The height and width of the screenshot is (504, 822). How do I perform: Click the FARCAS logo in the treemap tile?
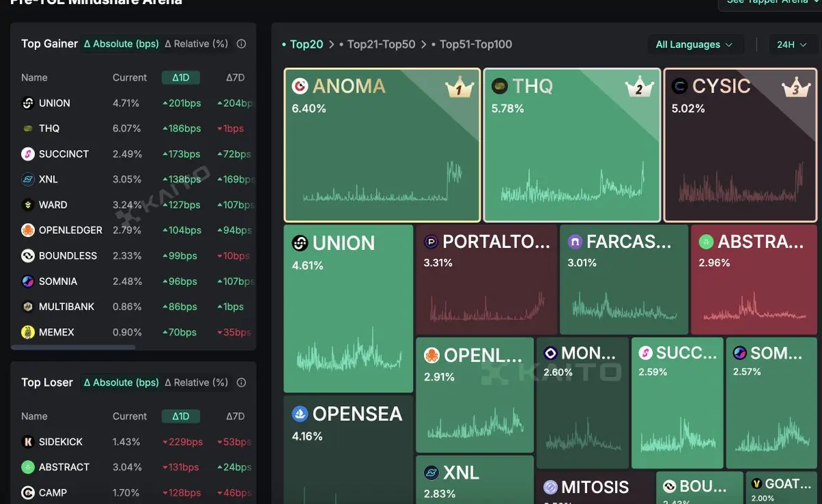click(575, 242)
